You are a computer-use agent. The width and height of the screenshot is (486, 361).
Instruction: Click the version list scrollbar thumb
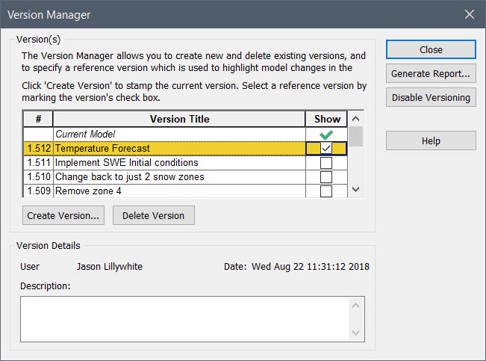(356, 136)
